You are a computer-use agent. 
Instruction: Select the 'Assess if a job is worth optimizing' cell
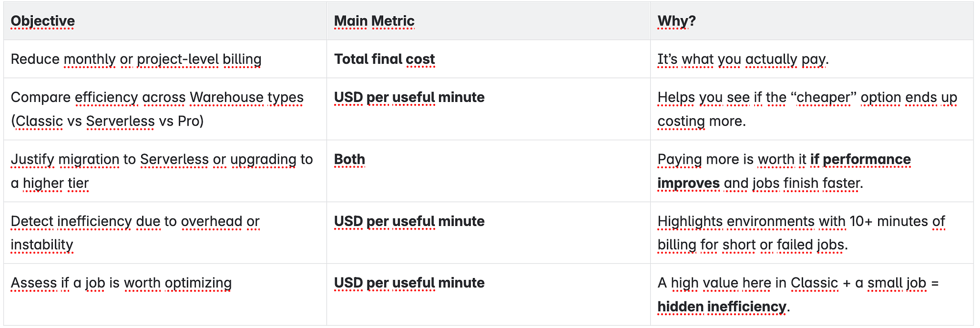point(165,295)
